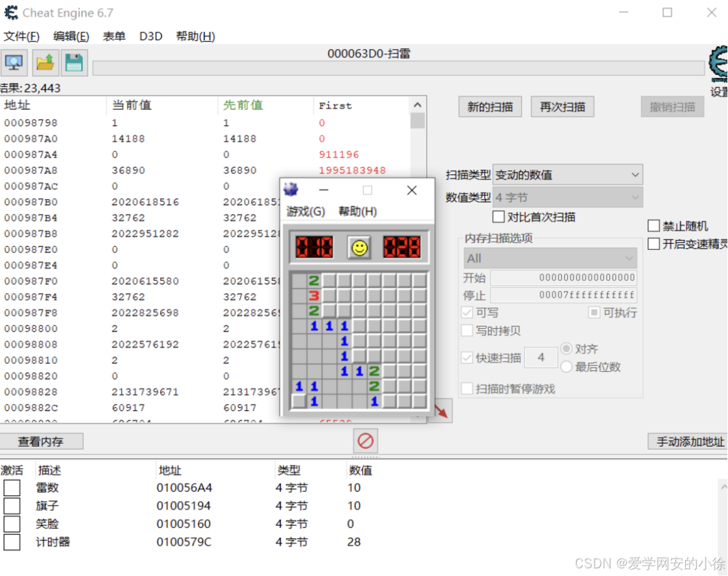Click the address table scrollbar up arrow
Viewport: 728px width, 576px height.
pos(724,487)
